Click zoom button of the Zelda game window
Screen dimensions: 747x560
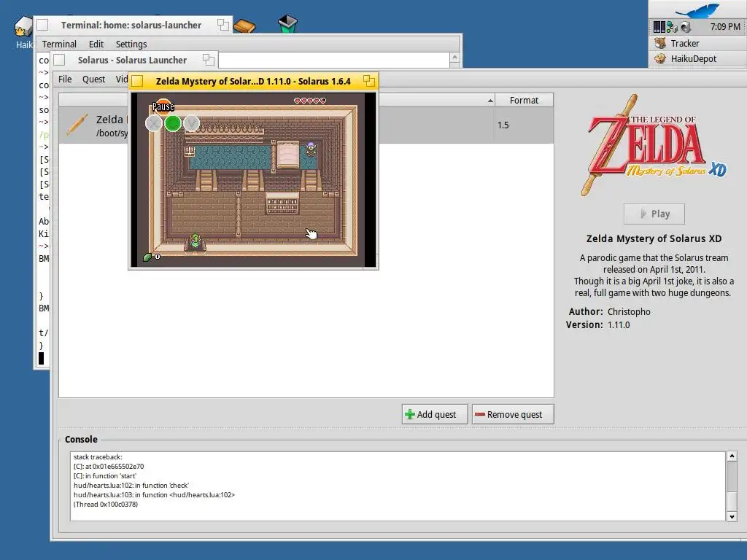[x=368, y=80]
